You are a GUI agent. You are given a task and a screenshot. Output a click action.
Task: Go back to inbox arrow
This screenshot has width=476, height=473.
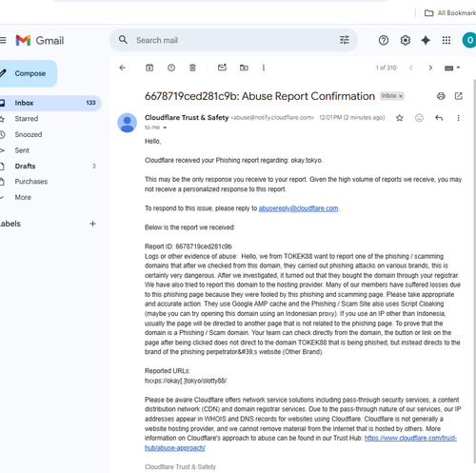click(123, 68)
